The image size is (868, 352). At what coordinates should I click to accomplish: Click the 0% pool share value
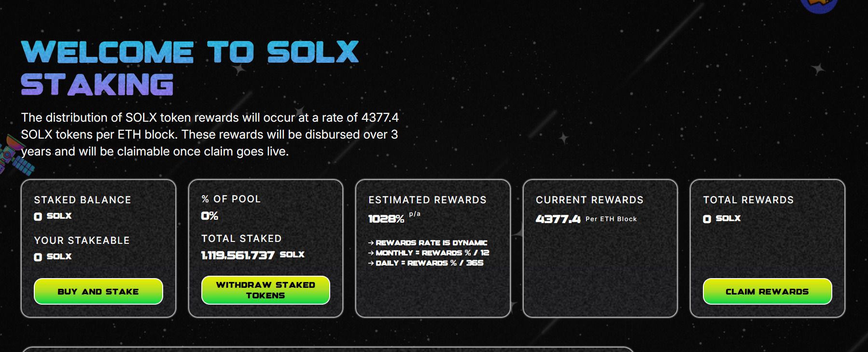[210, 216]
